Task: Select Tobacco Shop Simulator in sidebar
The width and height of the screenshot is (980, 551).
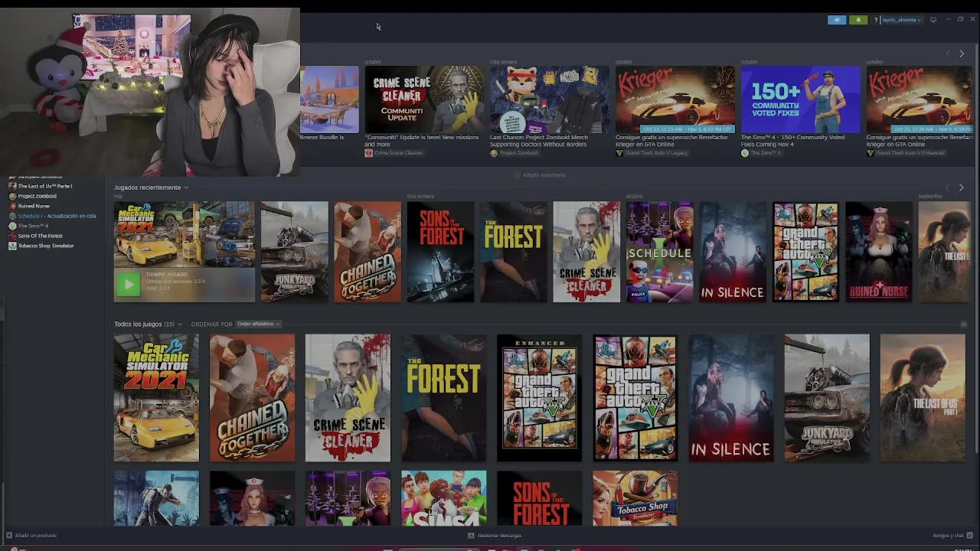Action: coord(41,246)
